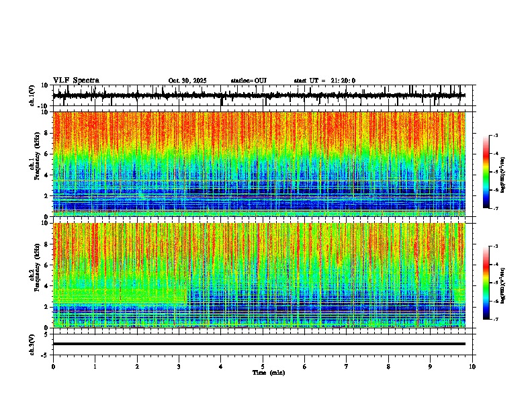Click the time axis tick label "9"

430,367
